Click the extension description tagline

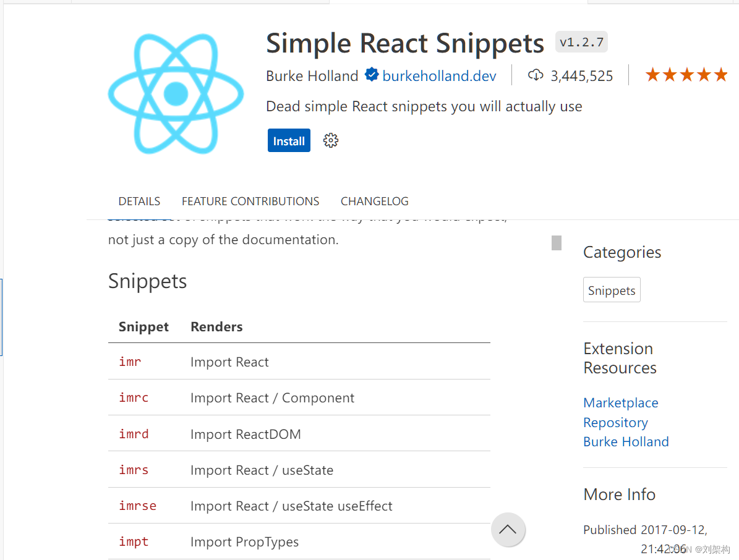[424, 106]
